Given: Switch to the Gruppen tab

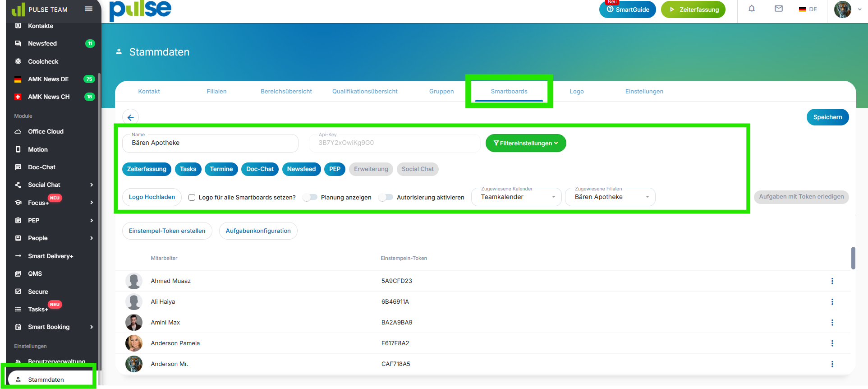Looking at the screenshot, I should [x=441, y=91].
